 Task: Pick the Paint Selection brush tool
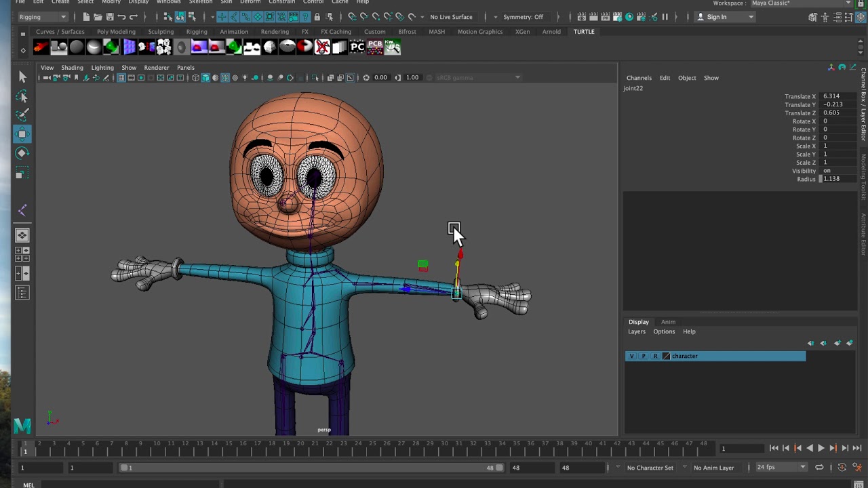(22, 115)
